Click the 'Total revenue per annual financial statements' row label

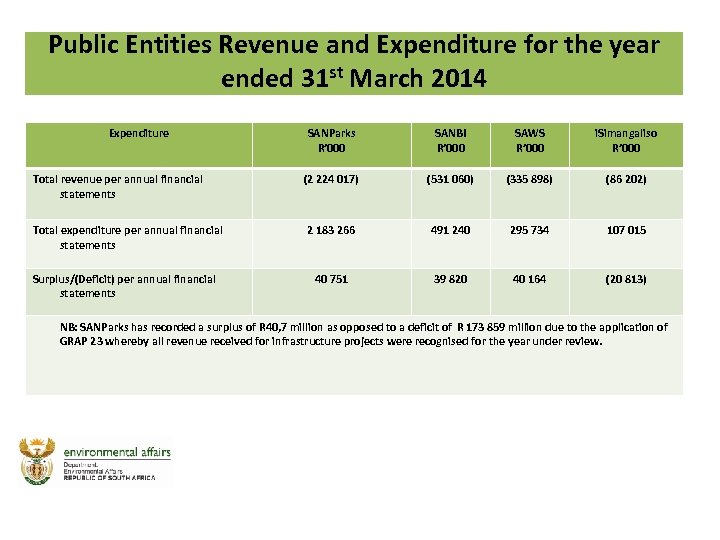coord(118,186)
